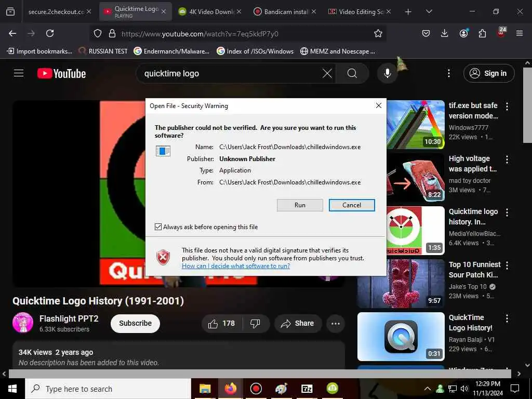This screenshot has height=399, width=532.
Task: Subscribe to Flashlight PPT2
Action: coord(136,323)
